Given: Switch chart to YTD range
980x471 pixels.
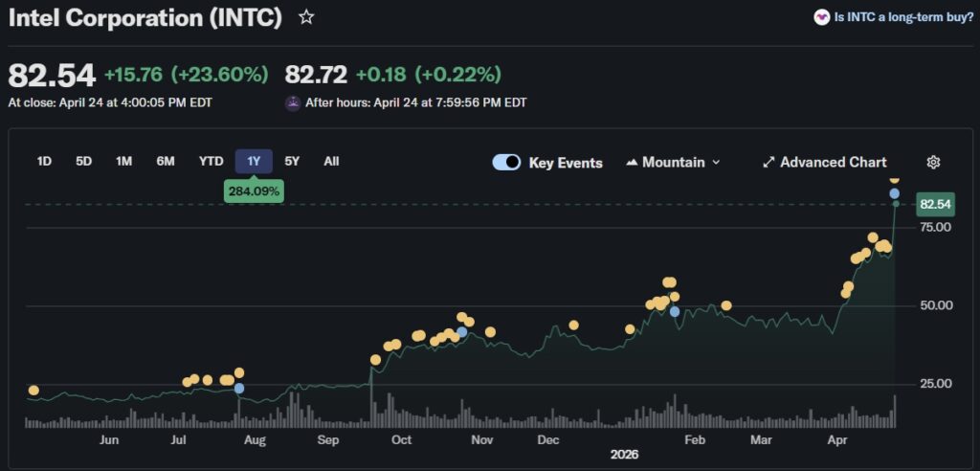Looking at the screenshot, I should [211, 162].
